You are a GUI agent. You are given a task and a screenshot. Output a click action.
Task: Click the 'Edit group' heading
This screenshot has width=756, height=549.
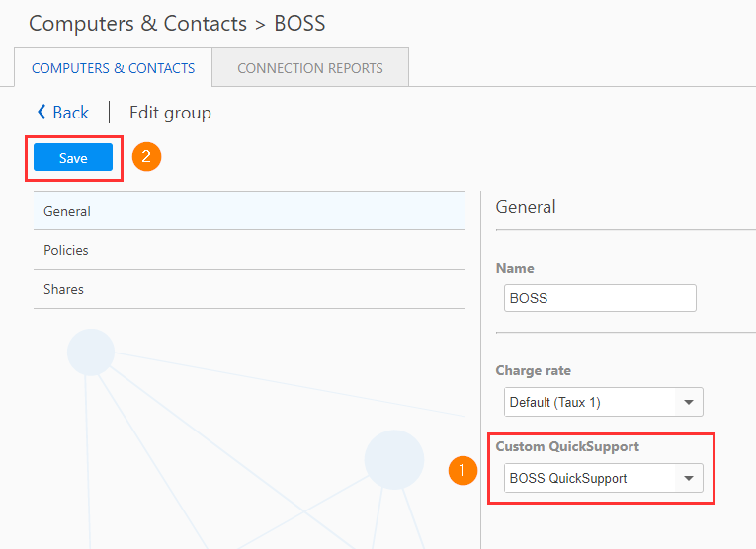click(170, 113)
